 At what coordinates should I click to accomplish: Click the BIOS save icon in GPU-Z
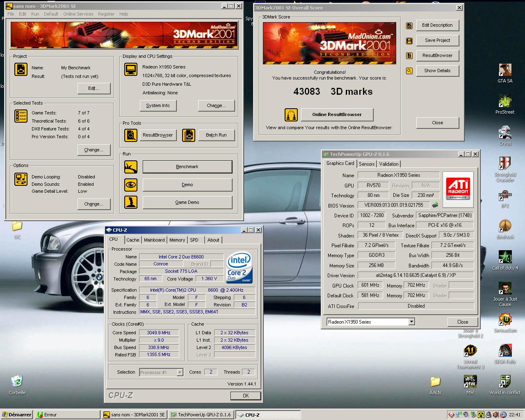click(435, 205)
